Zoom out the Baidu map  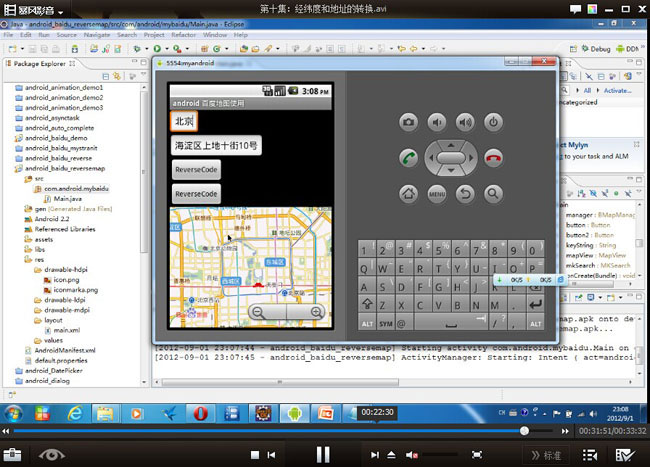258,312
